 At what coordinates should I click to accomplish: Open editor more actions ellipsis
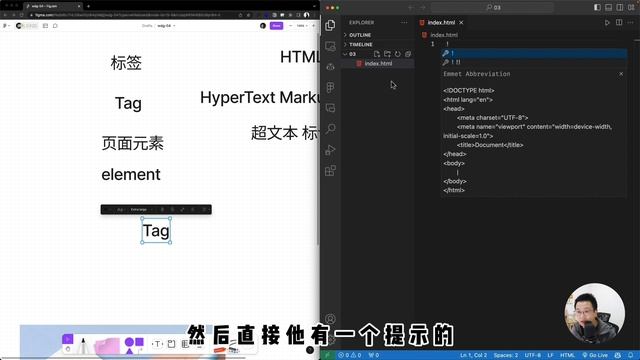[x=631, y=22]
